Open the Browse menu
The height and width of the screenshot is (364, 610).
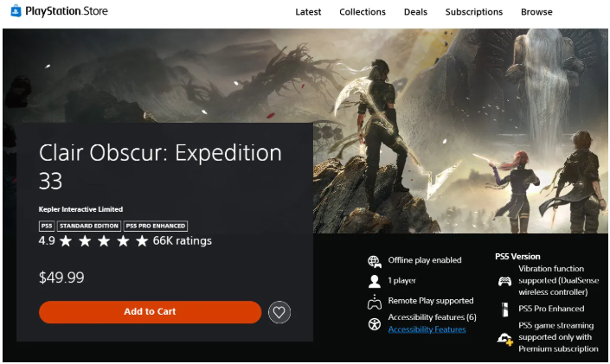tap(536, 12)
